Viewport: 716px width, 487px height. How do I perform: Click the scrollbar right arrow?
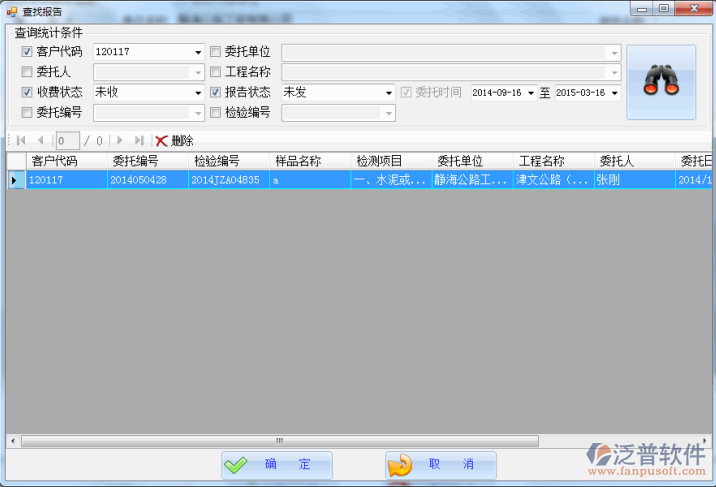705,441
